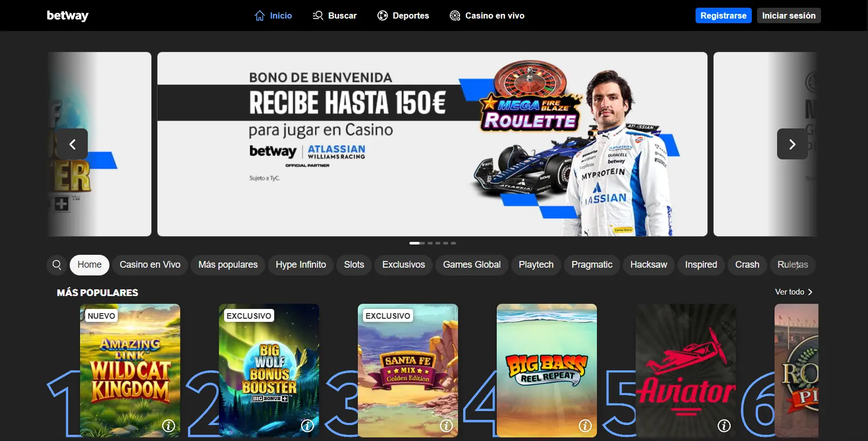Show the previous banner slide
868x441 pixels.
[72, 144]
